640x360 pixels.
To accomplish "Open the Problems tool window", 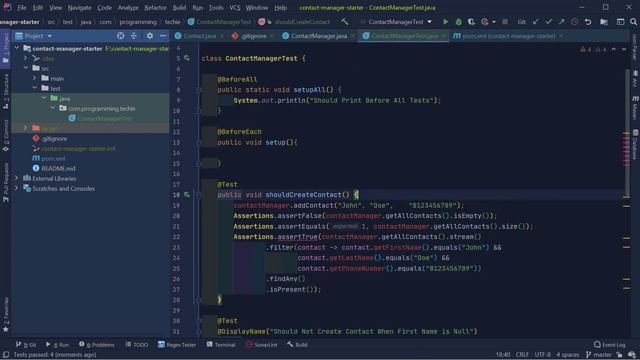I will point(97,344).
